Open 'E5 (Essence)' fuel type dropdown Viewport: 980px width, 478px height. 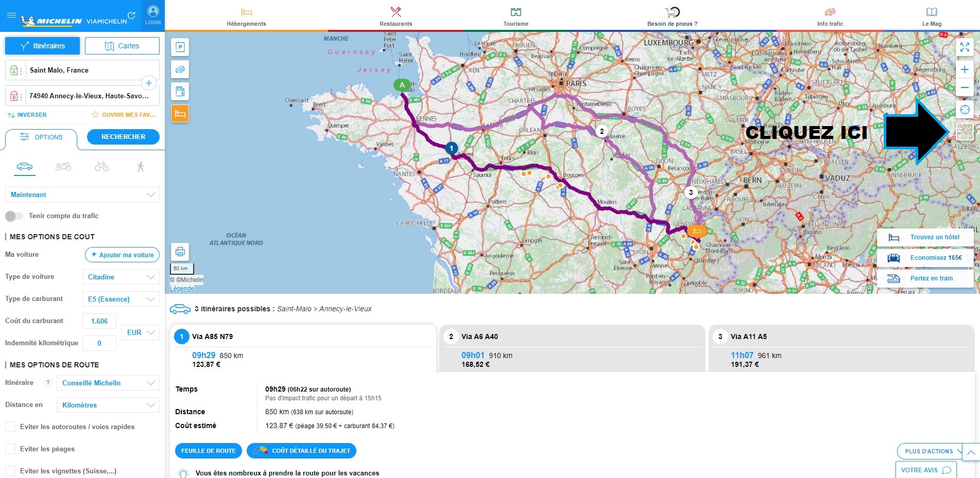pos(121,299)
